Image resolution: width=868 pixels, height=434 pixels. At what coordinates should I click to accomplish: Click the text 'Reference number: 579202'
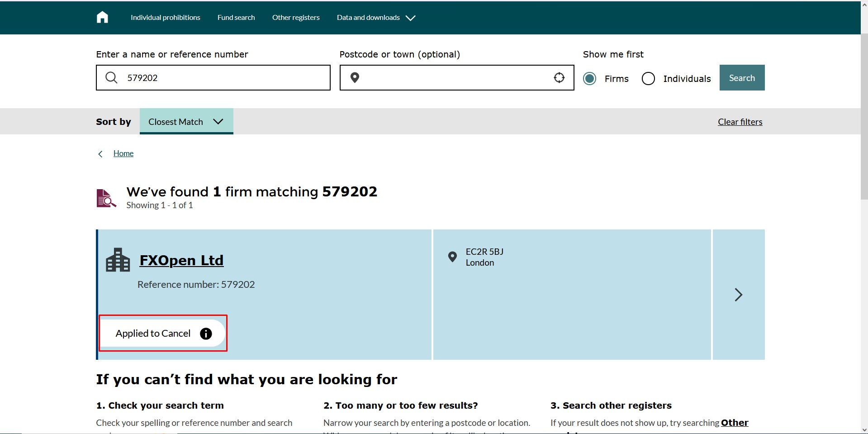point(196,285)
